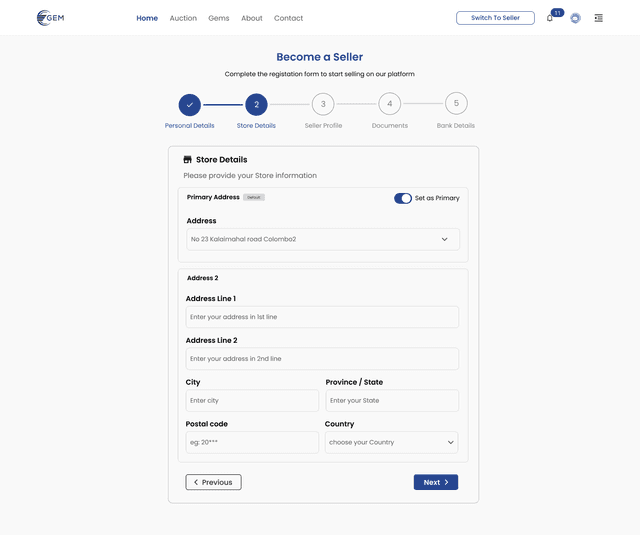Select step 4 Documents circle

pos(389,104)
